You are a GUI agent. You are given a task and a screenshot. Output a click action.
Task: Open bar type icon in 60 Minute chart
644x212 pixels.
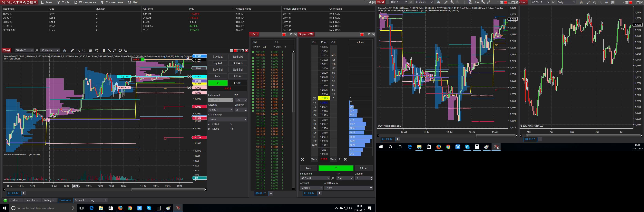[439, 2]
